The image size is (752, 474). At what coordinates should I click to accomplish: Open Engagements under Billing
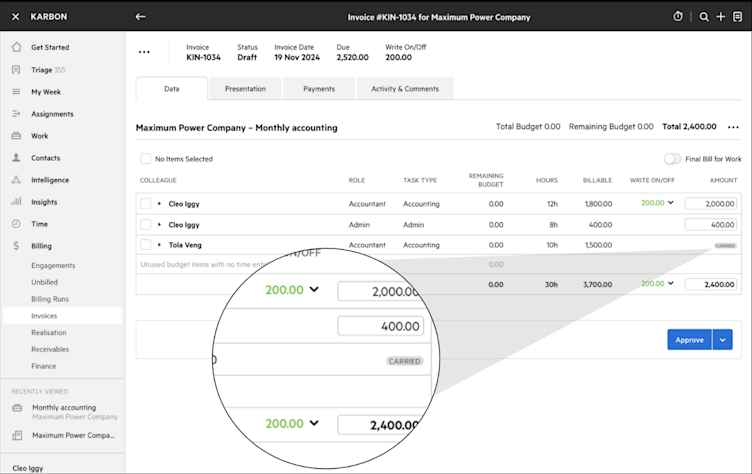coord(53,265)
